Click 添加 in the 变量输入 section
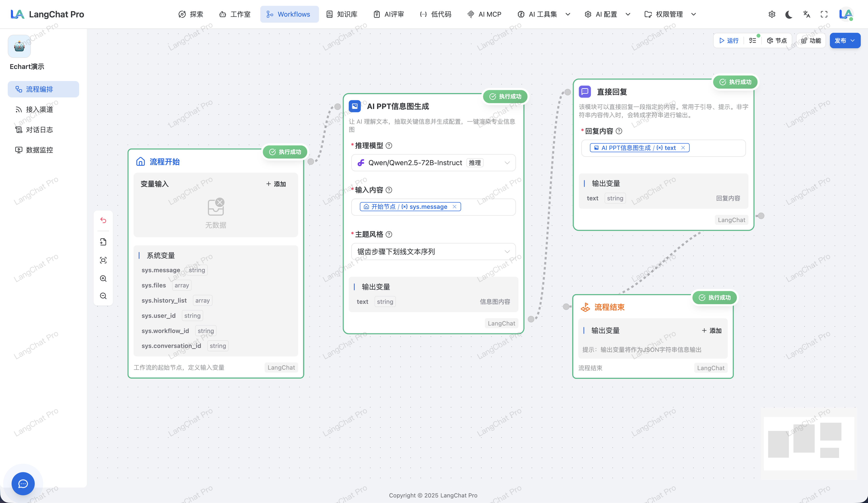Image resolution: width=868 pixels, height=503 pixels. tap(276, 184)
